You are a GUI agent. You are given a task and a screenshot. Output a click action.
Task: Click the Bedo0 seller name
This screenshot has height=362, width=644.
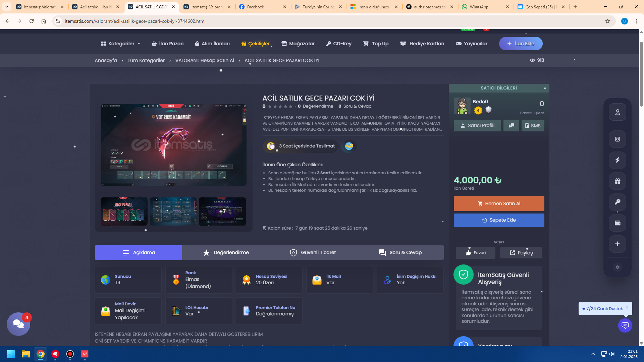(x=480, y=102)
